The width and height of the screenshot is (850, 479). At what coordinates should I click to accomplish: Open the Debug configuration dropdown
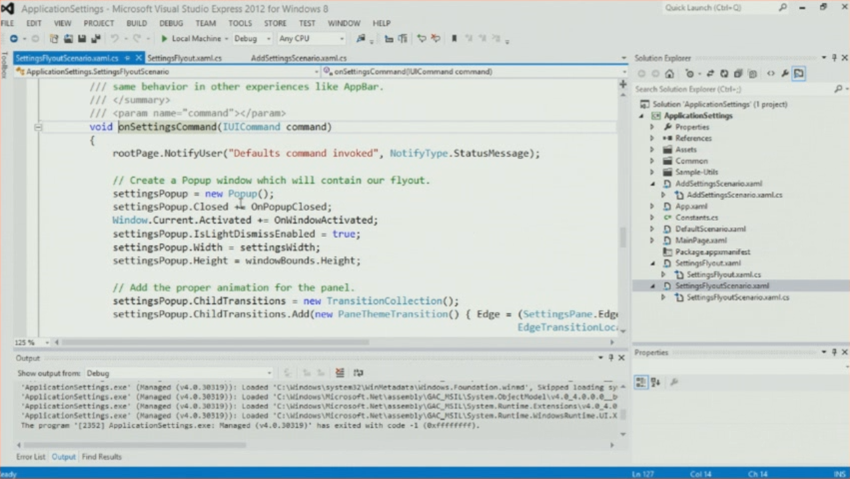[x=252, y=38]
